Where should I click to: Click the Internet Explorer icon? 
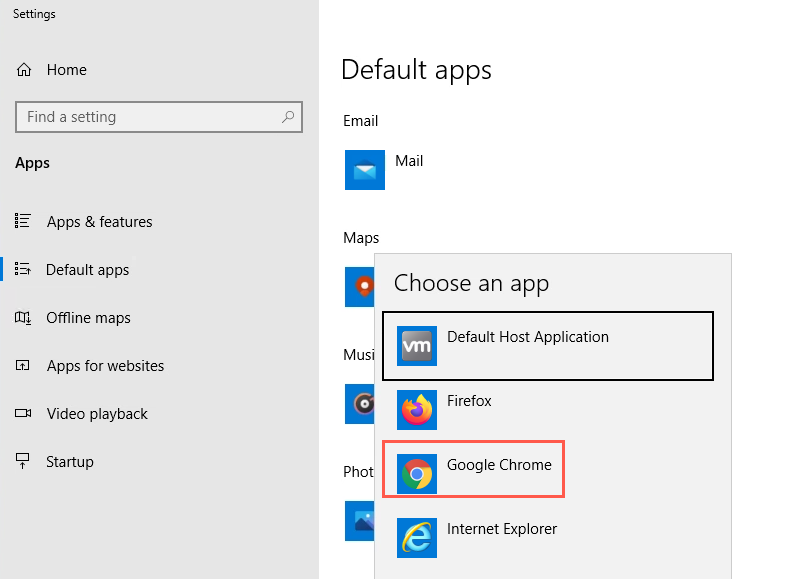[417, 538]
